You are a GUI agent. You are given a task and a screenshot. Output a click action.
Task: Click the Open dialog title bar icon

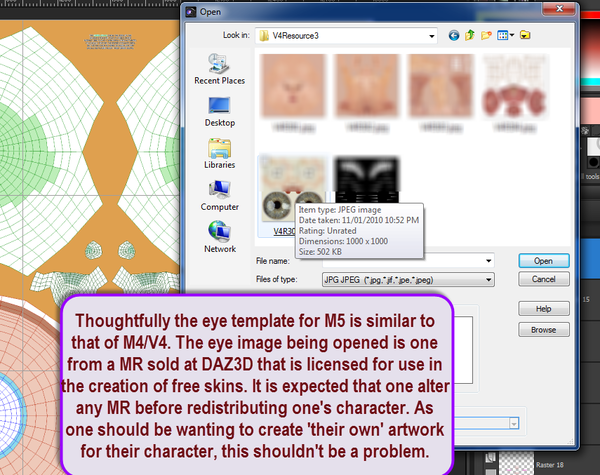coord(191,12)
